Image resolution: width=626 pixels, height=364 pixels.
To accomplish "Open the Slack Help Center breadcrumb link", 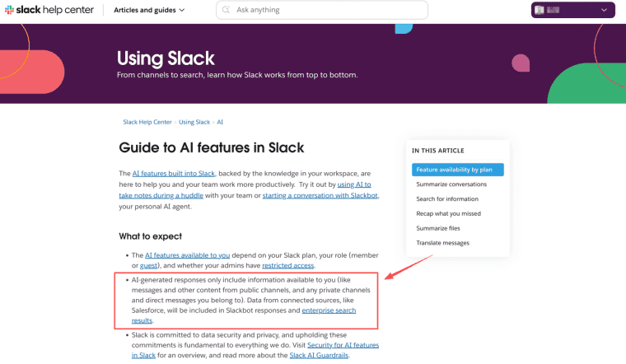I will [x=147, y=122].
